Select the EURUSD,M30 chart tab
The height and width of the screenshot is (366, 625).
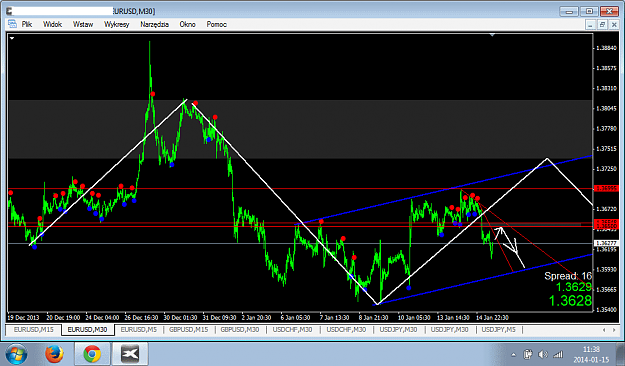coord(87,330)
